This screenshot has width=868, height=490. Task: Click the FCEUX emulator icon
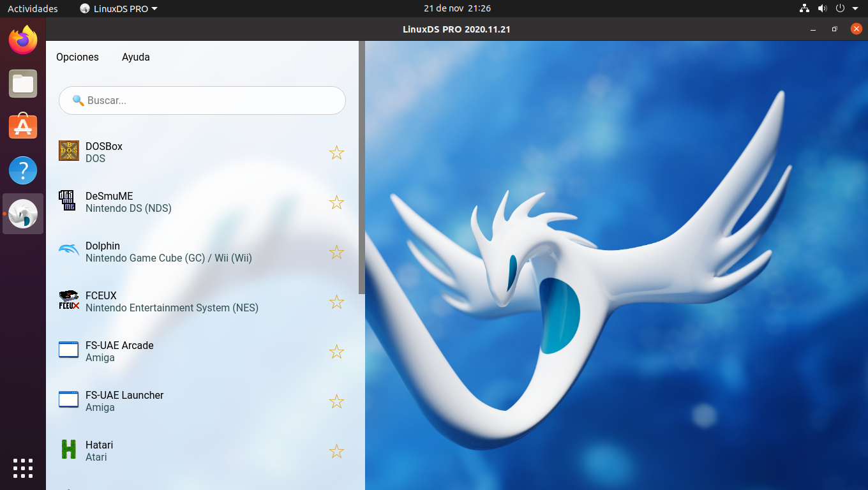pos(69,300)
